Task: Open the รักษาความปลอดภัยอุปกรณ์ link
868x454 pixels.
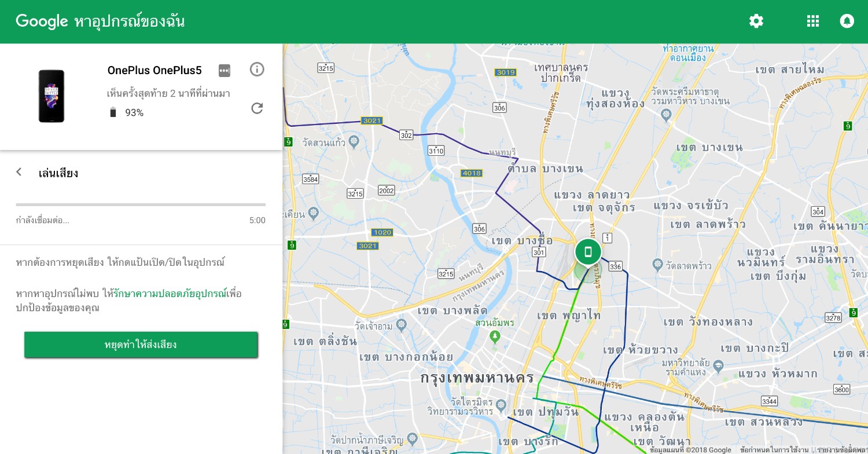Action: [x=170, y=294]
